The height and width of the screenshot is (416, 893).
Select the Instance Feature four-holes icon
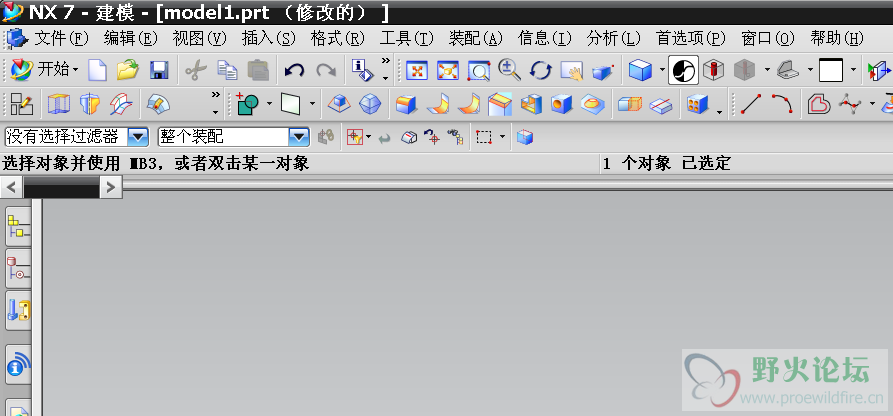tap(698, 104)
